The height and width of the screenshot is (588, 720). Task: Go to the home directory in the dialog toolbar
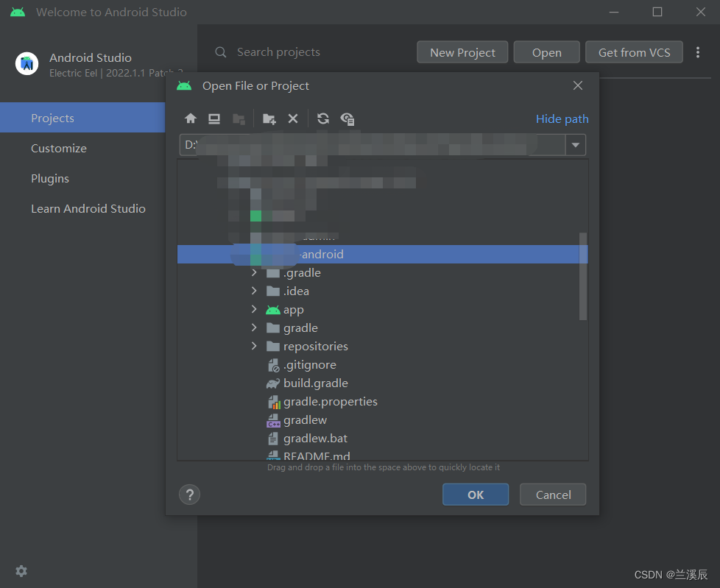tap(191, 119)
